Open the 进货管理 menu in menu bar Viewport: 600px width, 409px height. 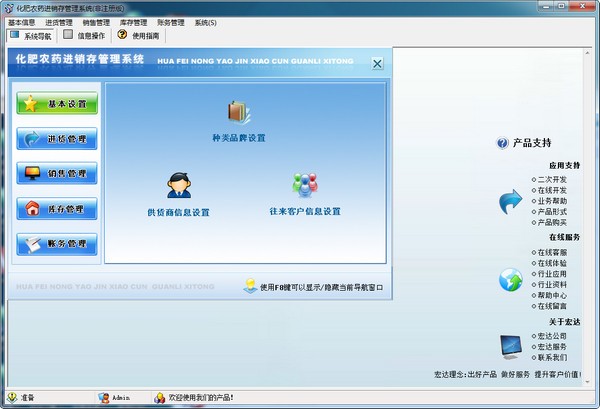pyautogui.click(x=59, y=23)
